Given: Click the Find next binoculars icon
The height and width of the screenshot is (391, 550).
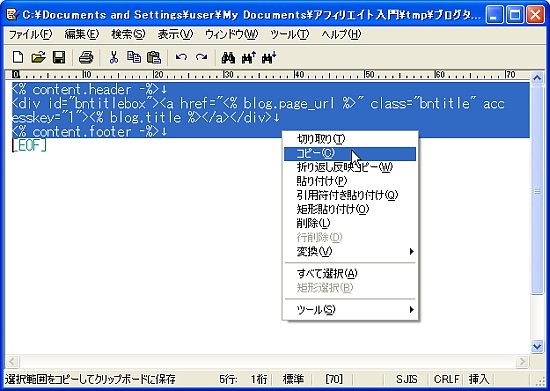Looking at the screenshot, I should pyautogui.click(x=269, y=58).
